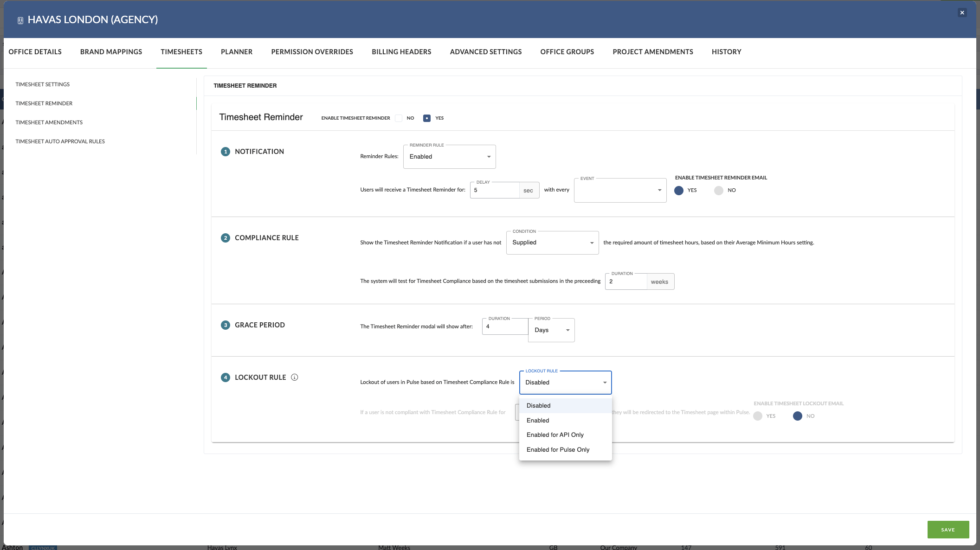Click the Grace Period section heading
This screenshot has height=550, width=980.
[x=260, y=325]
